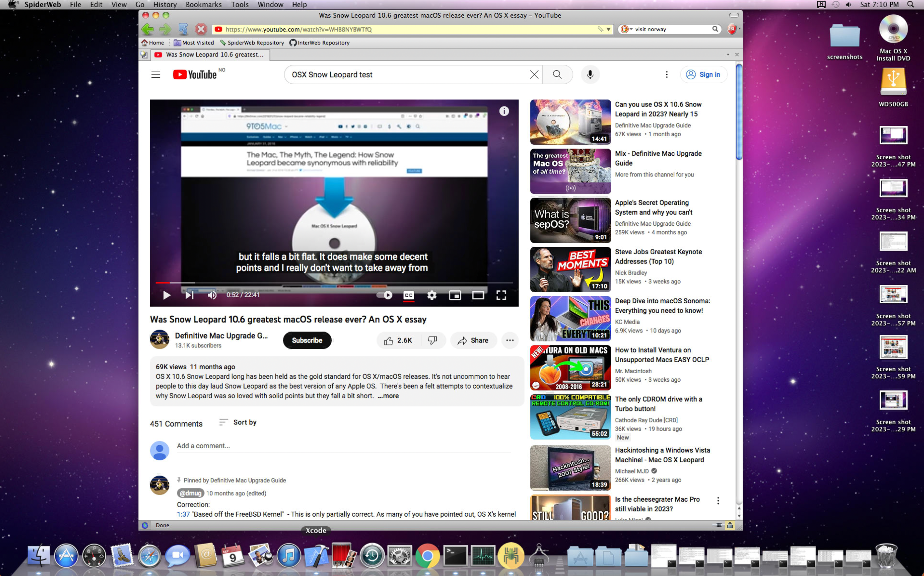Viewport: 924px width, 576px height.
Task: Click the Subscribe button
Action: [x=307, y=340]
